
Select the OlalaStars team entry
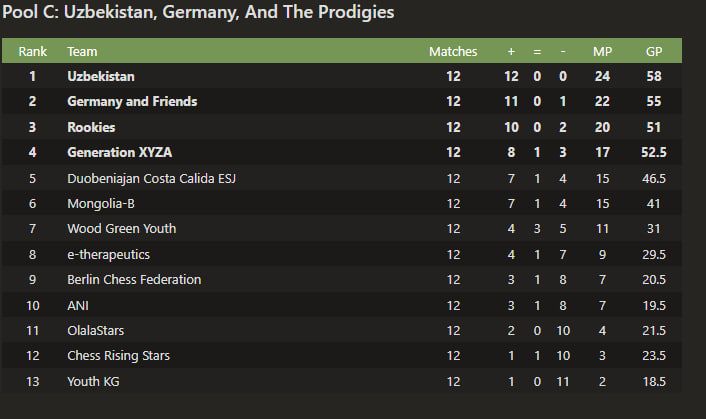click(x=95, y=331)
